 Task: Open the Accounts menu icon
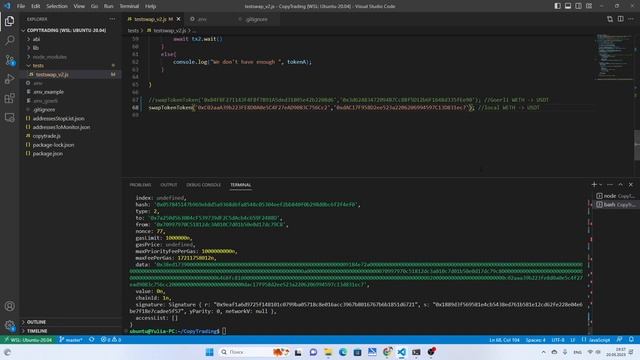pyautogui.click(x=9, y=306)
